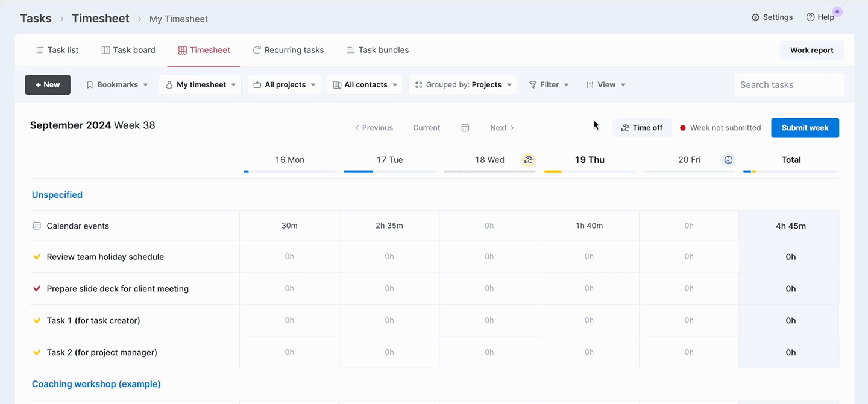Click the Task list tab icon
This screenshot has height=404, width=868.
tap(40, 50)
